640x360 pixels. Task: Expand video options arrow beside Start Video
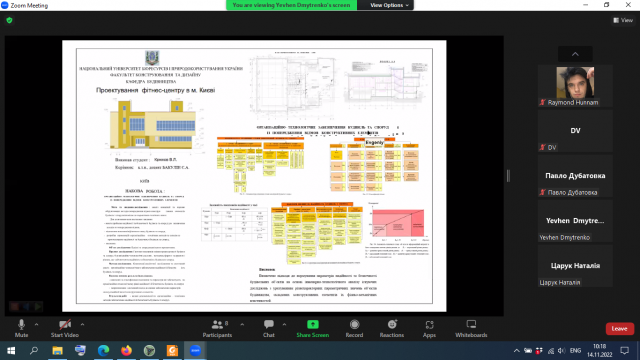coord(82,324)
